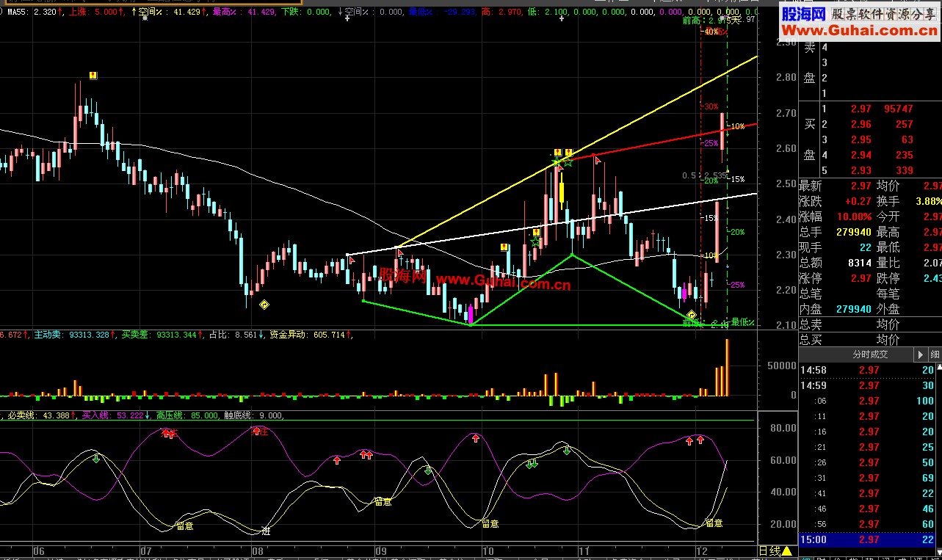The width and height of the screenshot is (942, 560).
Task: Click the red flag where the yellow trend line begins
Action: click(400, 253)
